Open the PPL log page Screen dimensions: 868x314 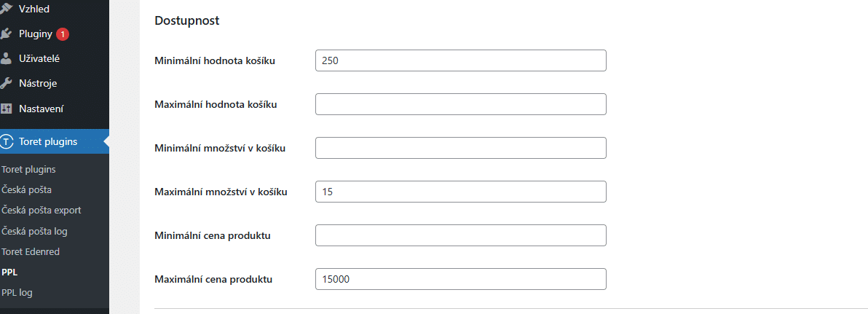click(17, 292)
